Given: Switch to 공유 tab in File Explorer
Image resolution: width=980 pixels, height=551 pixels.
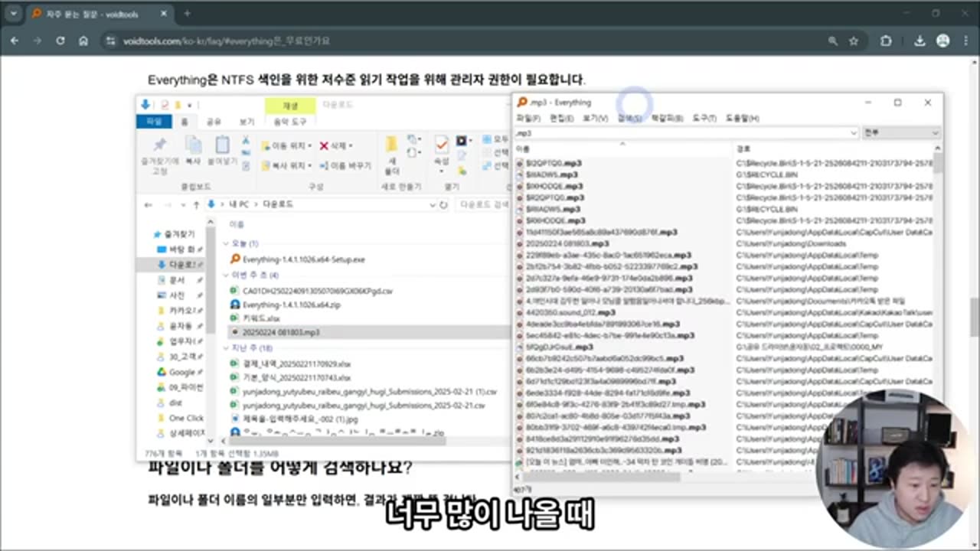Looking at the screenshot, I should click(214, 122).
